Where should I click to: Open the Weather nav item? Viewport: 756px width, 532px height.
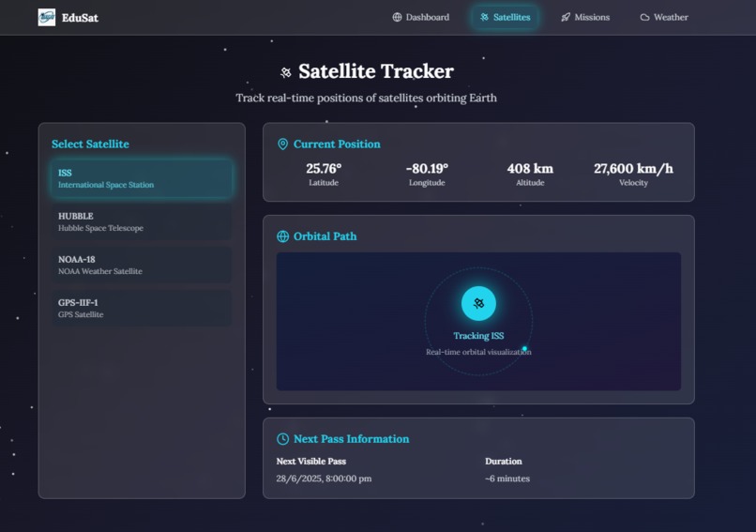click(664, 18)
